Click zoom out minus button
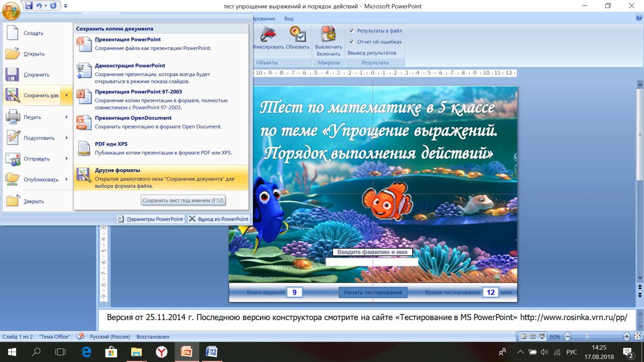This screenshot has width=644, height=362. coord(567,336)
